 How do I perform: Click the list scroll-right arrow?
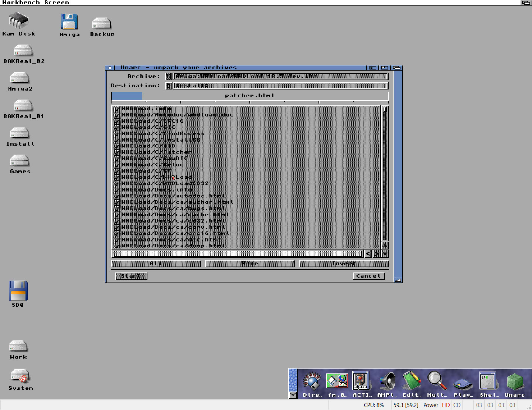coord(376,254)
